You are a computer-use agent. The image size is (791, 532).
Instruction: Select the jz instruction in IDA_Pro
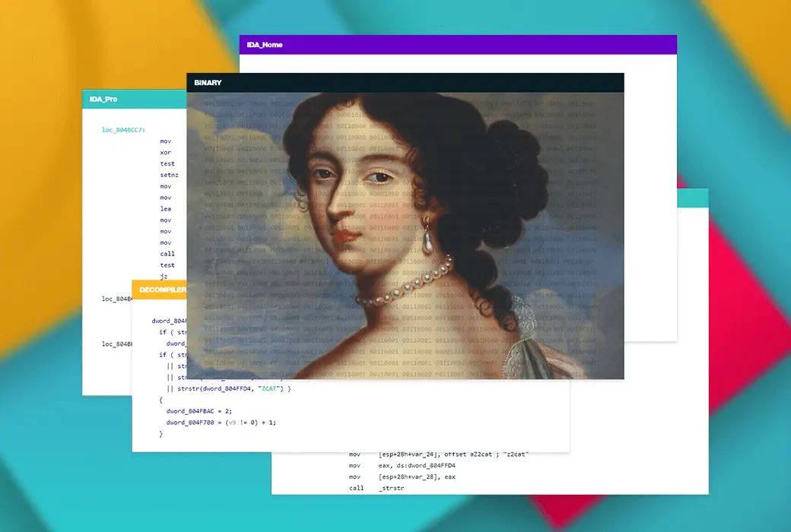click(164, 277)
